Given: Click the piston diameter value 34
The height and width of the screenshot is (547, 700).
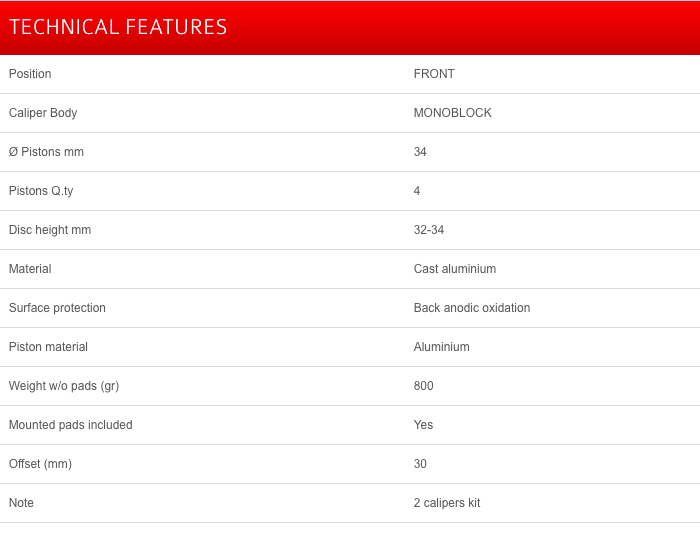Looking at the screenshot, I should coord(420,152).
